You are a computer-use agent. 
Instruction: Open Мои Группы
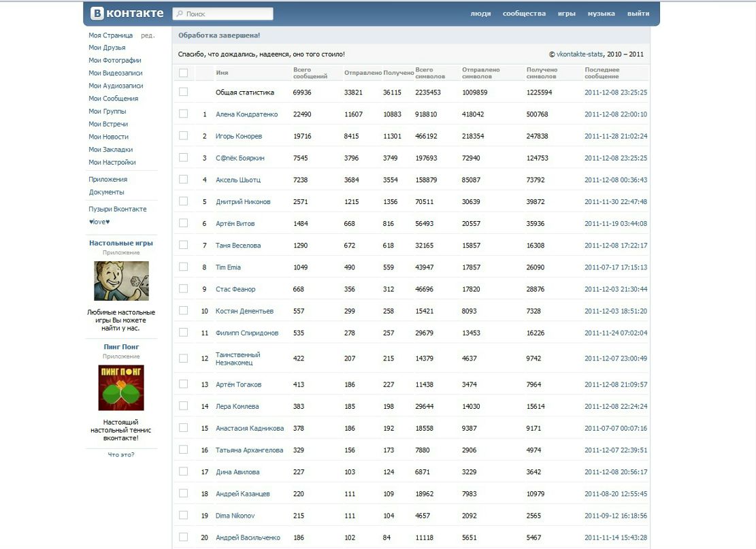(x=107, y=112)
